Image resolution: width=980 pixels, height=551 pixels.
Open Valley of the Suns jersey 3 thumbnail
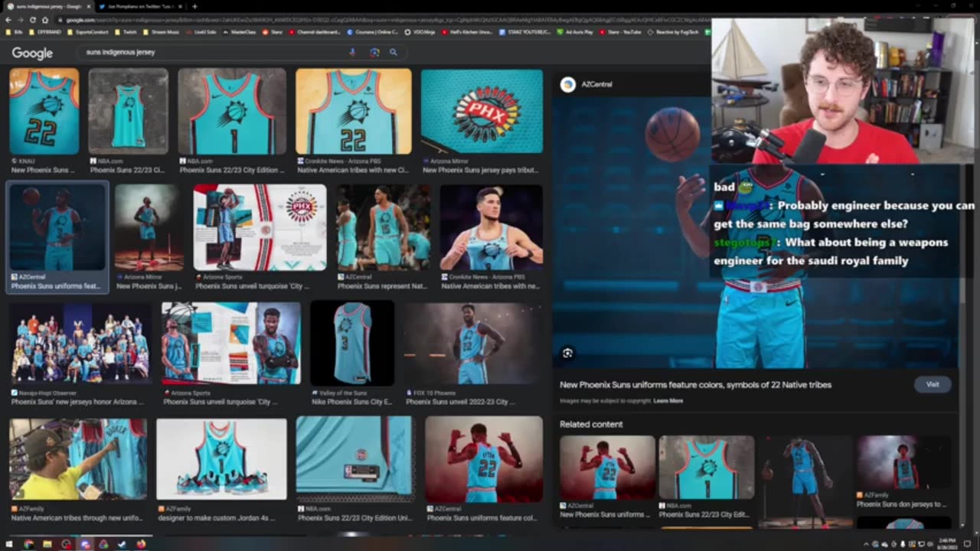click(352, 343)
